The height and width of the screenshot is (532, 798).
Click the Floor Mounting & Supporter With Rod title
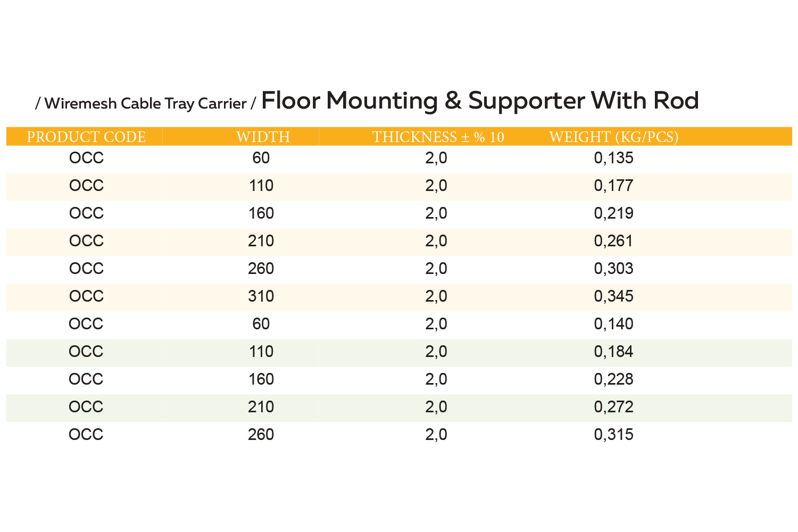[x=480, y=101]
